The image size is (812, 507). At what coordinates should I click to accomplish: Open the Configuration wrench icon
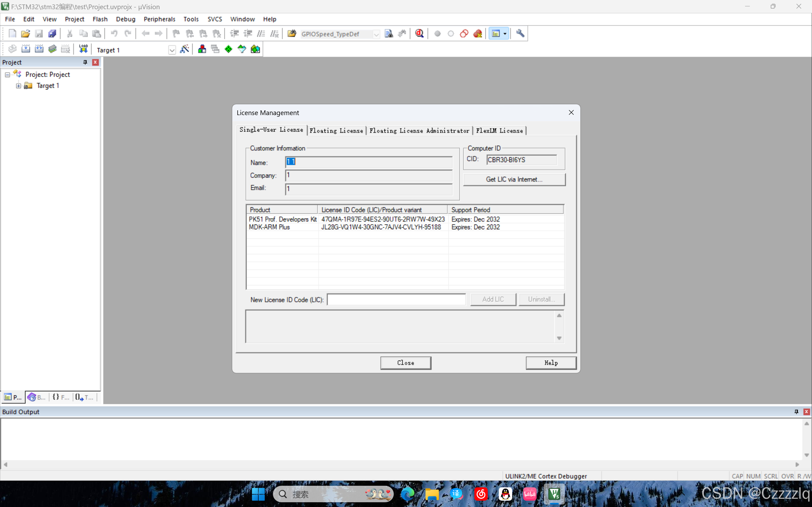[520, 34]
